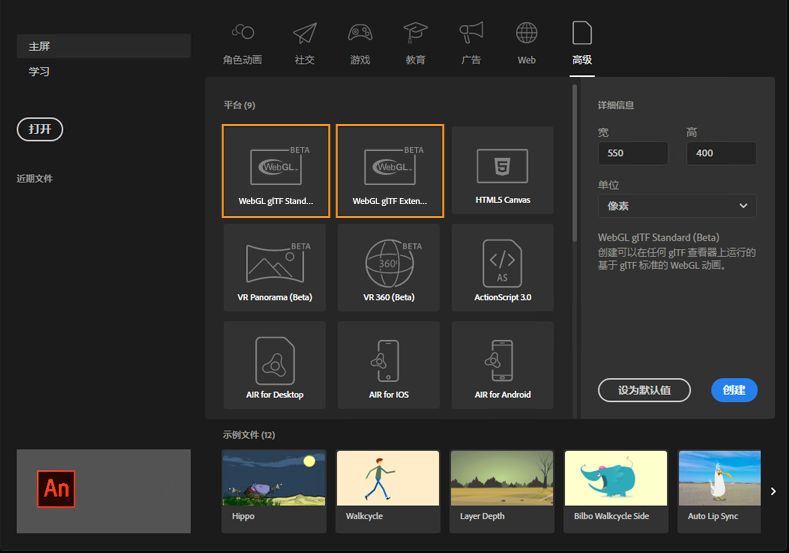Open the 学习 learn section

tap(39, 71)
